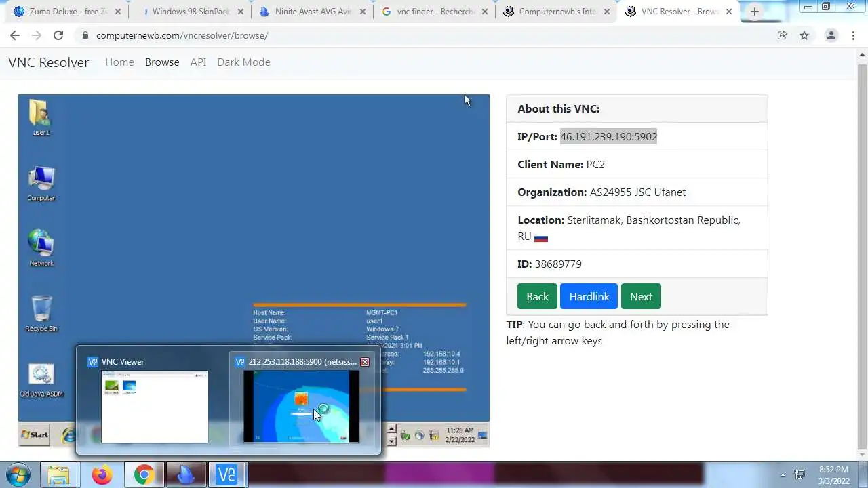
Task: Close the VNC Resolver tab
Action: tap(730, 12)
